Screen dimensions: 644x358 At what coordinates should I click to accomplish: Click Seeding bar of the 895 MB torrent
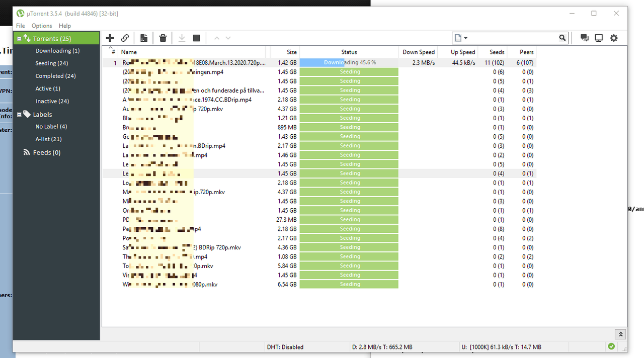[x=349, y=127]
